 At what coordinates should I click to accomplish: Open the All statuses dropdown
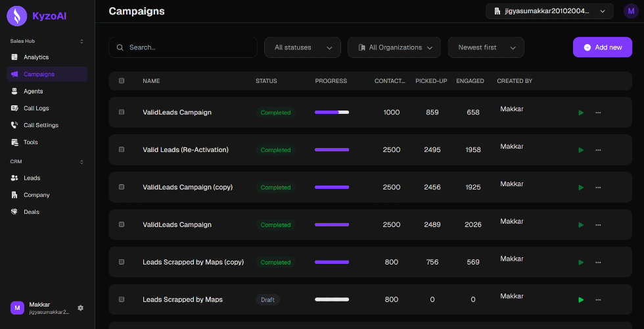click(x=302, y=47)
